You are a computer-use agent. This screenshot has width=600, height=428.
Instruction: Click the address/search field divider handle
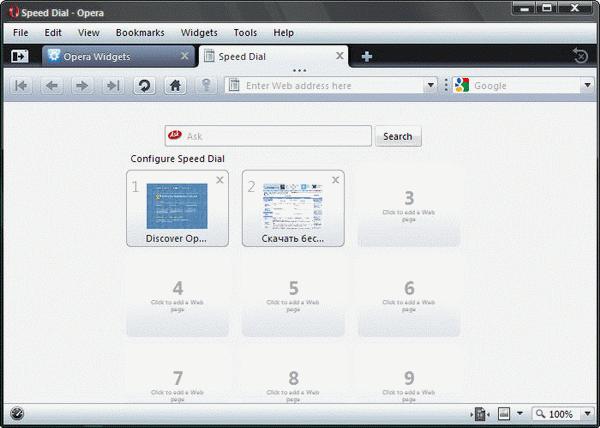click(x=446, y=85)
